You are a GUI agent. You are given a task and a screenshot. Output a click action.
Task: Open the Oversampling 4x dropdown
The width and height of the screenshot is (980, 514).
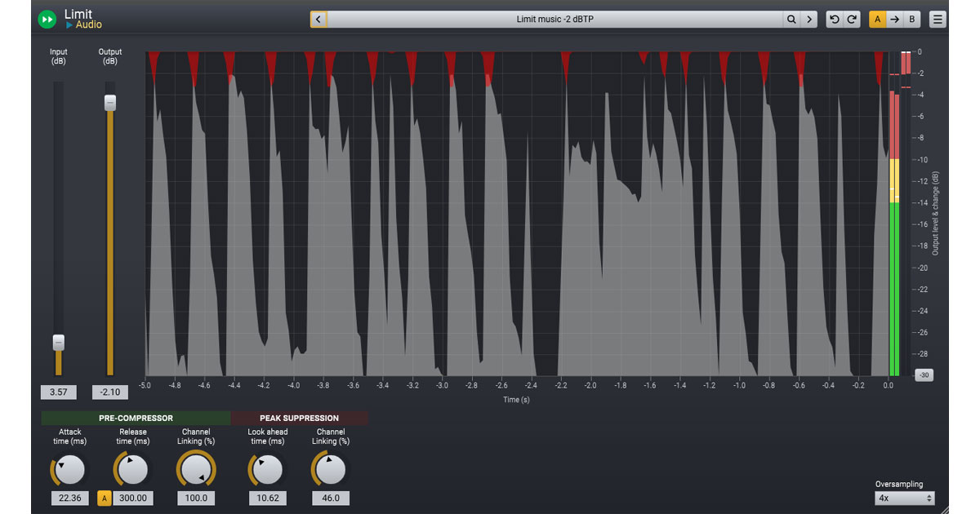904,498
